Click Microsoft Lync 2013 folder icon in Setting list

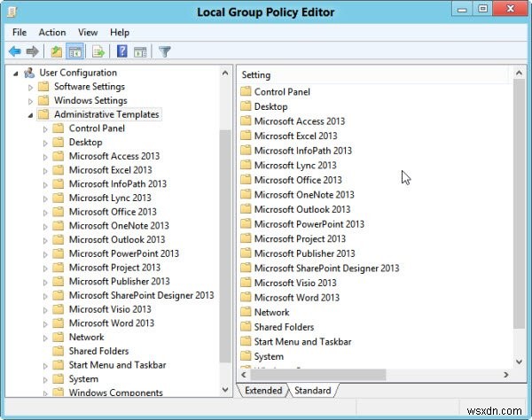(246, 165)
